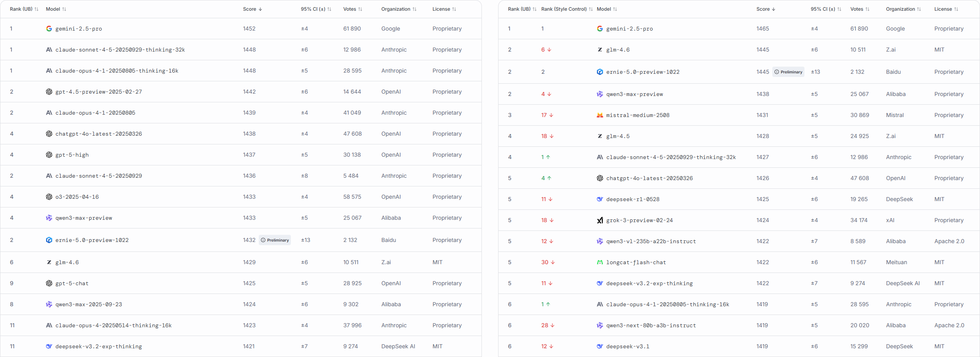Screen dimensions: 980x357
Task: Click the Meituan logo beside longcat-flash-chat
Action: click(x=600, y=262)
